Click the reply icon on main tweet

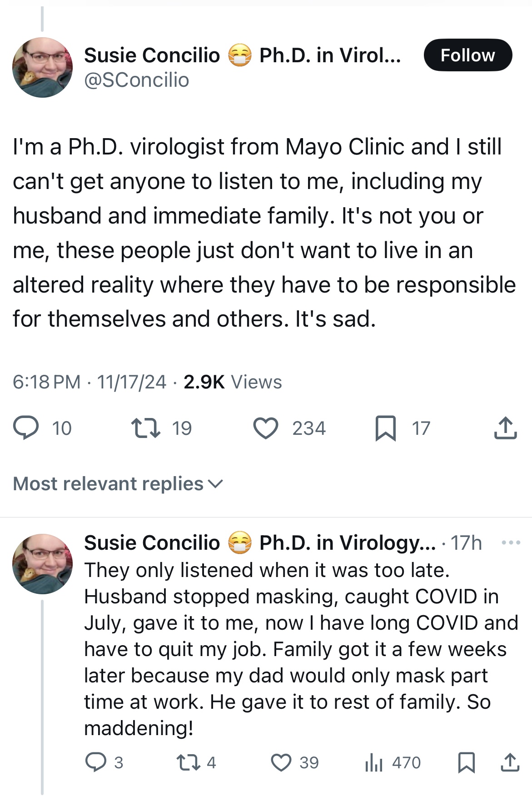[x=26, y=428]
